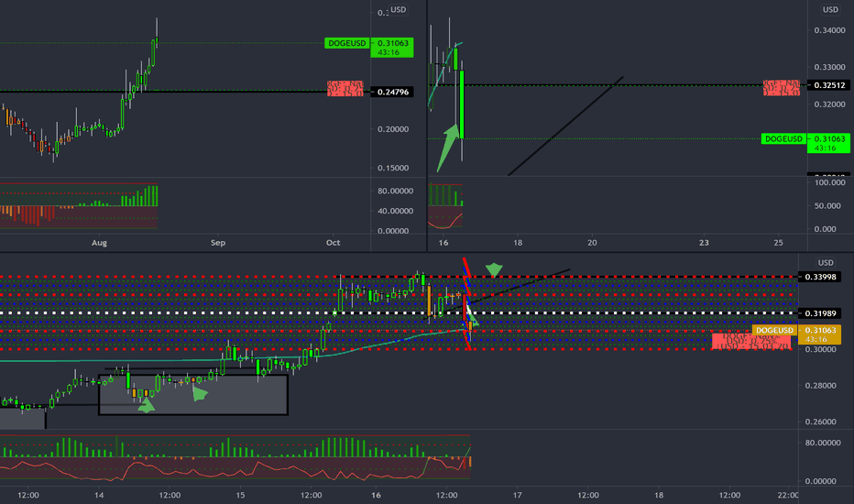Screen dimensions: 854x504
Task: Click the 22:00 label on the bottom time axis
Action: (788, 495)
